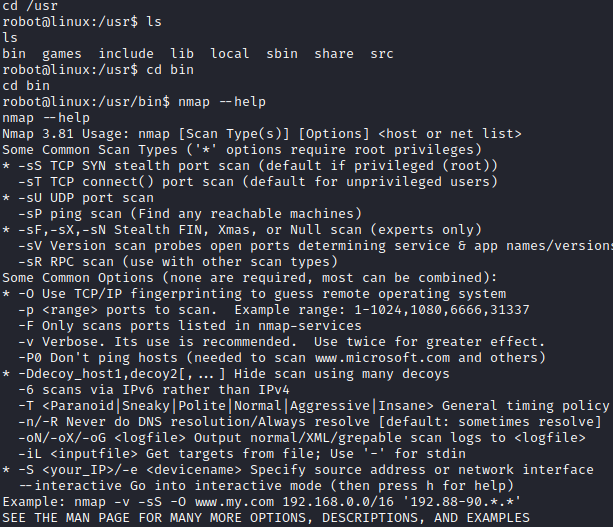The image size is (613, 527).
Task: Click 'local' in the ls output
Action: click(x=229, y=53)
